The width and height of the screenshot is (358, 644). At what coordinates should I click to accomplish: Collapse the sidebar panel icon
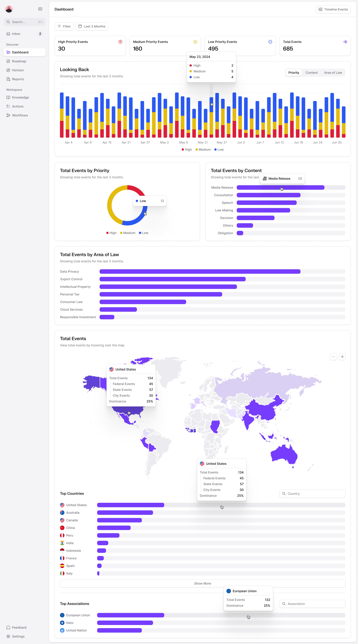tap(40, 9)
